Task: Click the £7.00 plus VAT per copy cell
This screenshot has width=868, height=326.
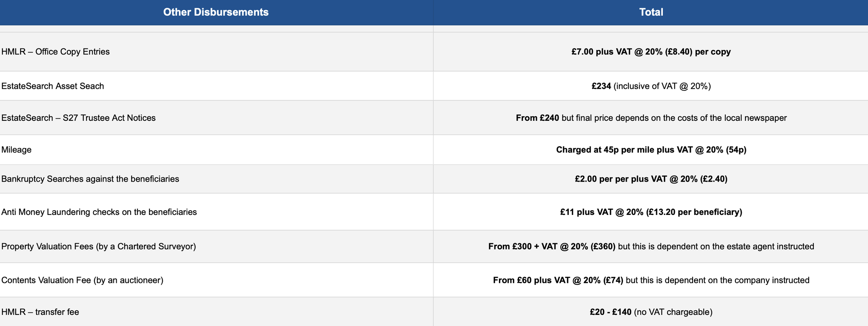Action: click(651, 52)
